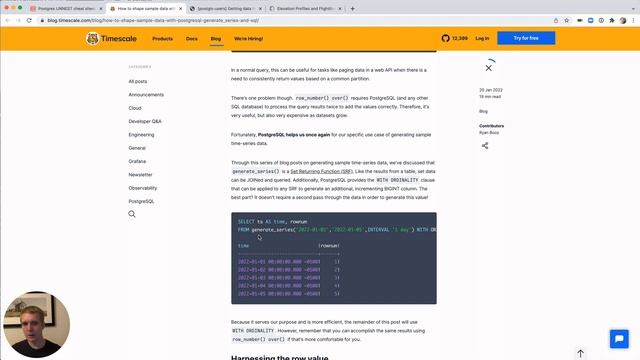Switch to Postgres UNNEST cheat sheet tab
The image size is (640, 360).
click(x=65, y=8)
